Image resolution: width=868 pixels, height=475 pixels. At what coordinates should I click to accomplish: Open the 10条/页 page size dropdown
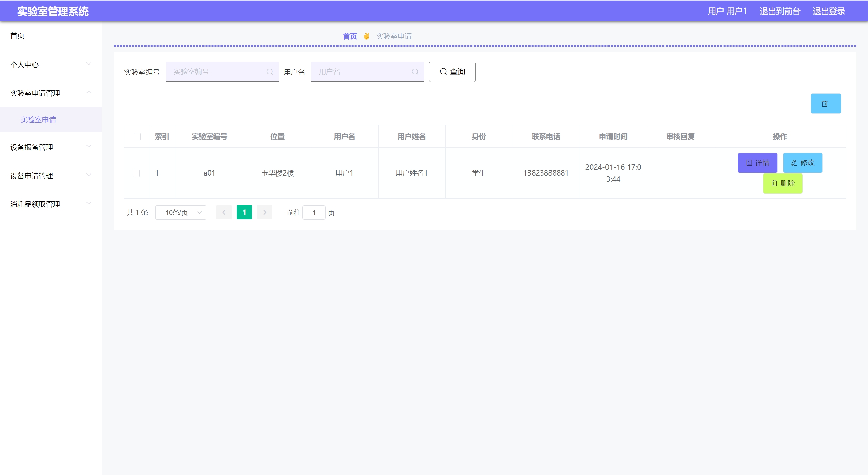(x=180, y=213)
